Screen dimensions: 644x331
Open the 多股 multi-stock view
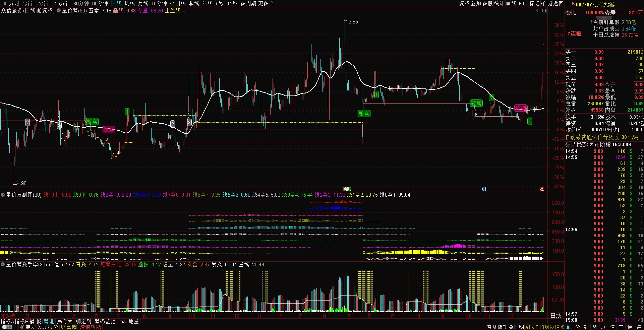(488, 3)
